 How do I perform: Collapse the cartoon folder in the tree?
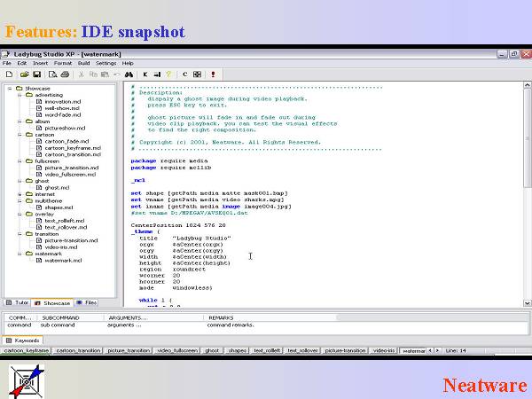point(20,135)
